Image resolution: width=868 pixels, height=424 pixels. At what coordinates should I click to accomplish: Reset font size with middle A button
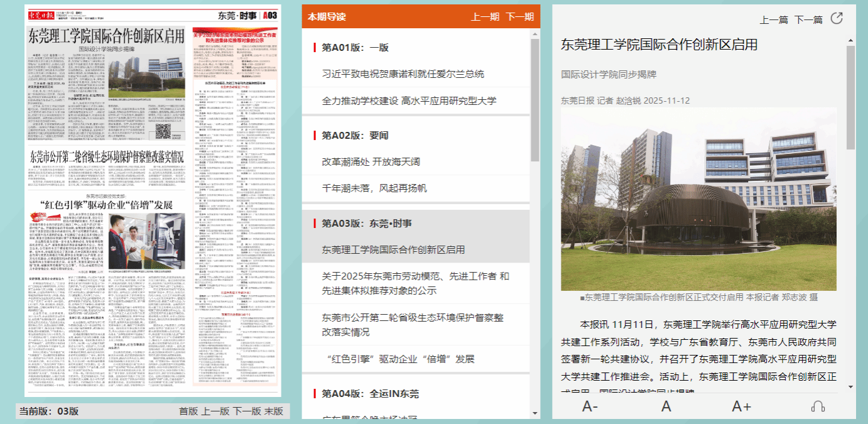[666, 406]
